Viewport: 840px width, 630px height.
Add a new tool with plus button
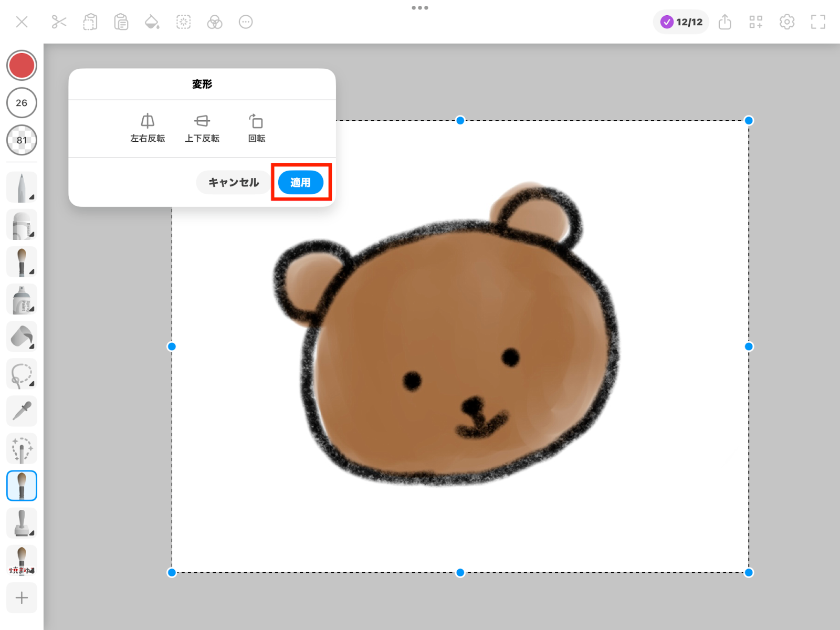[22, 597]
